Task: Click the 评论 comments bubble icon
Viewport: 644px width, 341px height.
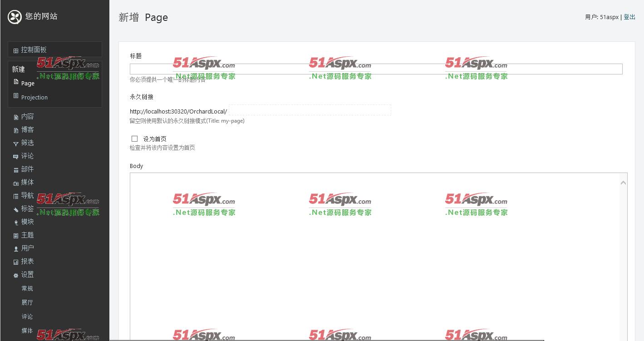Action: click(16, 157)
